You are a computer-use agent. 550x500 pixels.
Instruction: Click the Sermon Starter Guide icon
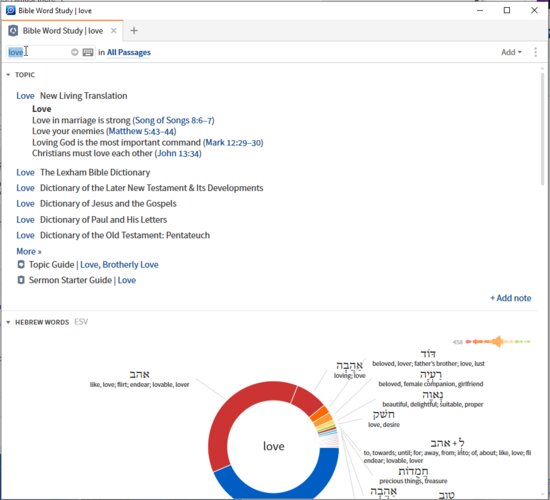tap(21, 280)
